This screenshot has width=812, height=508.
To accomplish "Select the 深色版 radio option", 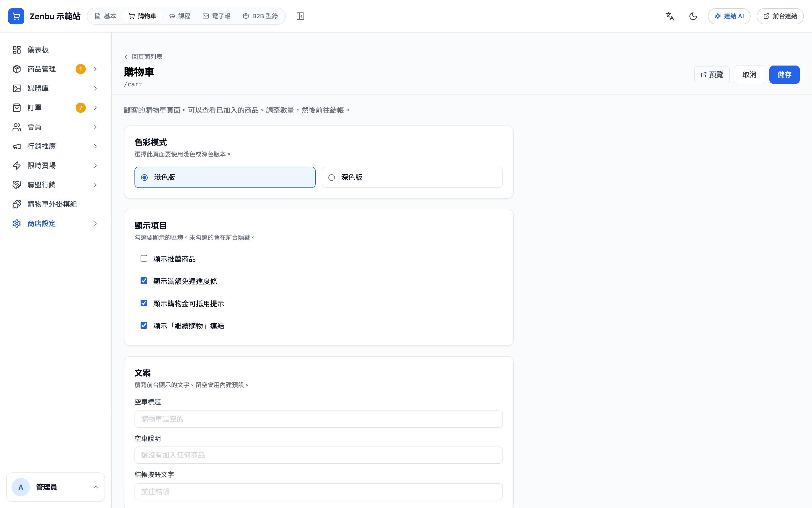I will (412, 177).
